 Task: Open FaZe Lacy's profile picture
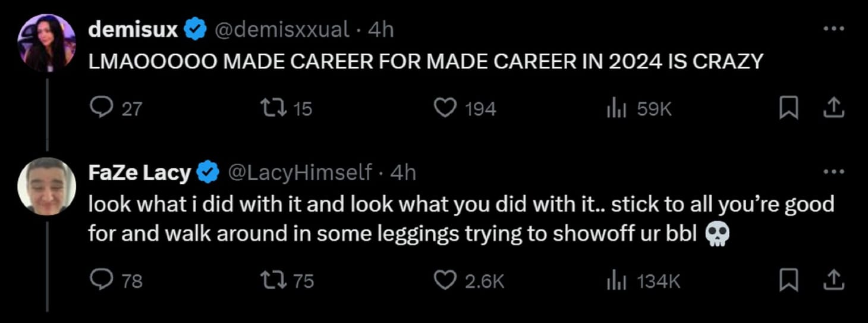point(46,186)
